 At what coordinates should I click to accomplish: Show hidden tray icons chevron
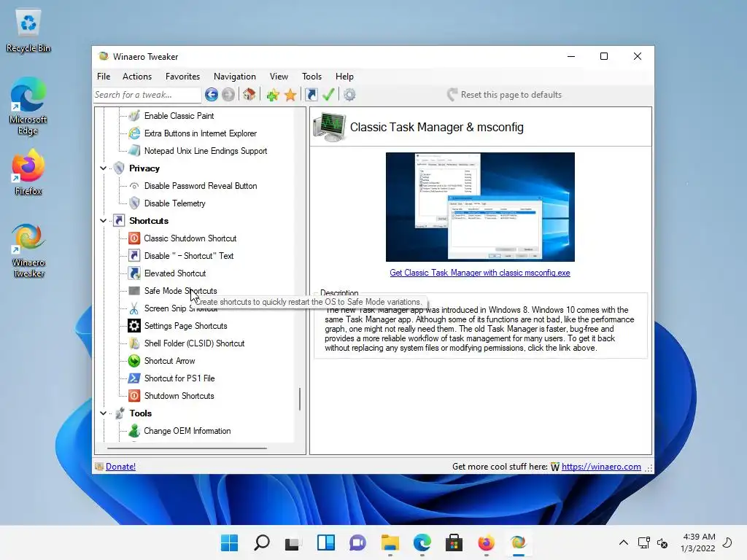click(x=623, y=542)
